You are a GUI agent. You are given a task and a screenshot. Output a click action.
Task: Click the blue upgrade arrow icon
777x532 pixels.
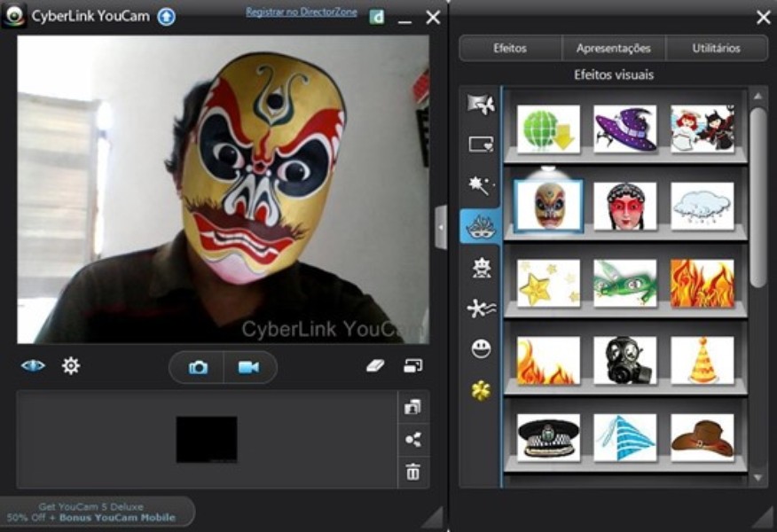tap(167, 17)
